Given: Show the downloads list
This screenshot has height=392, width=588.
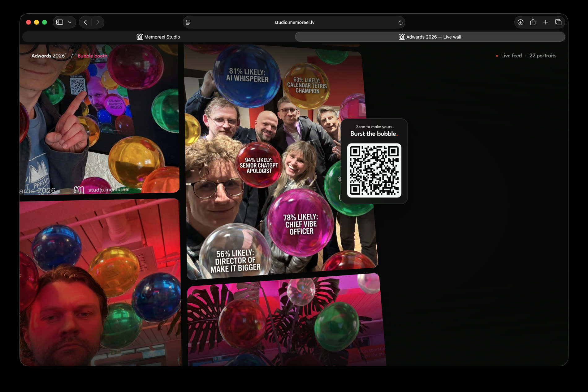Looking at the screenshot, I should click(x=521, y=22).
